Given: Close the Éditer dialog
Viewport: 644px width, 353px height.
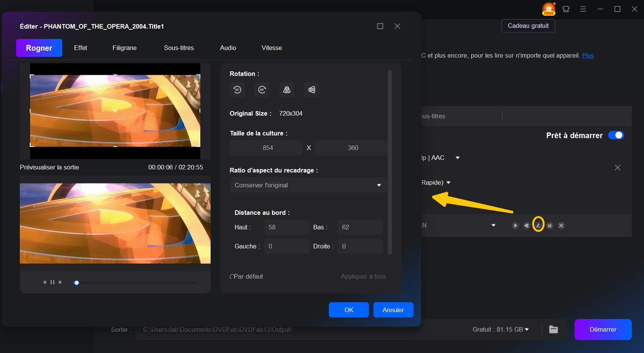Looking at the screenshot, I should pyautogui.click(x=397, y=26).
